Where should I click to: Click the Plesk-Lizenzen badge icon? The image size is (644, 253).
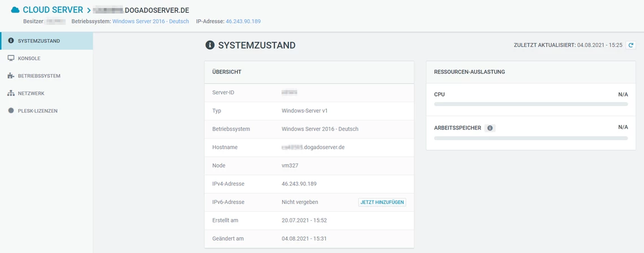11,111
